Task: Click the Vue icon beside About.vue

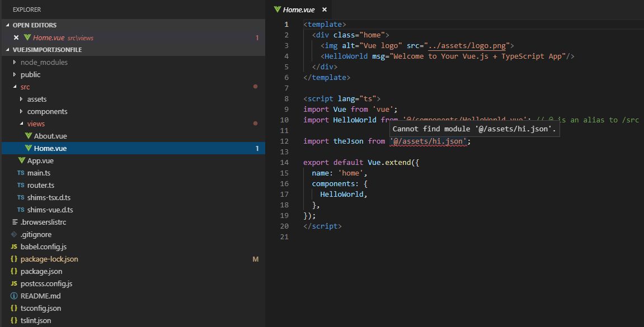Action: [29, 136]
